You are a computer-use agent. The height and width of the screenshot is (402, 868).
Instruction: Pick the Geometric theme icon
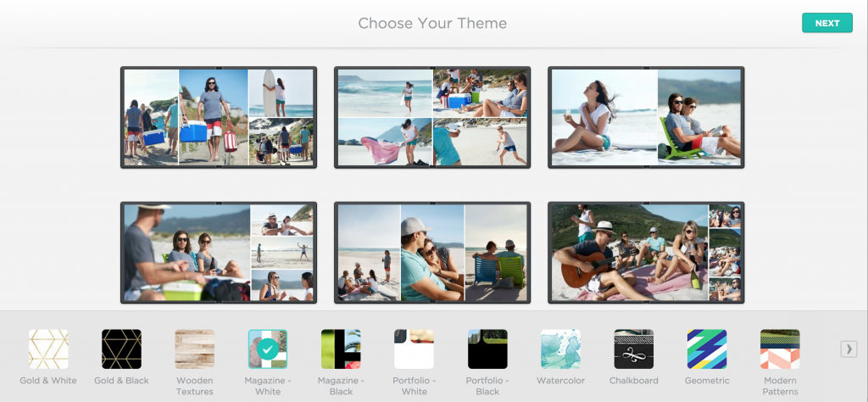pos(707,349)
